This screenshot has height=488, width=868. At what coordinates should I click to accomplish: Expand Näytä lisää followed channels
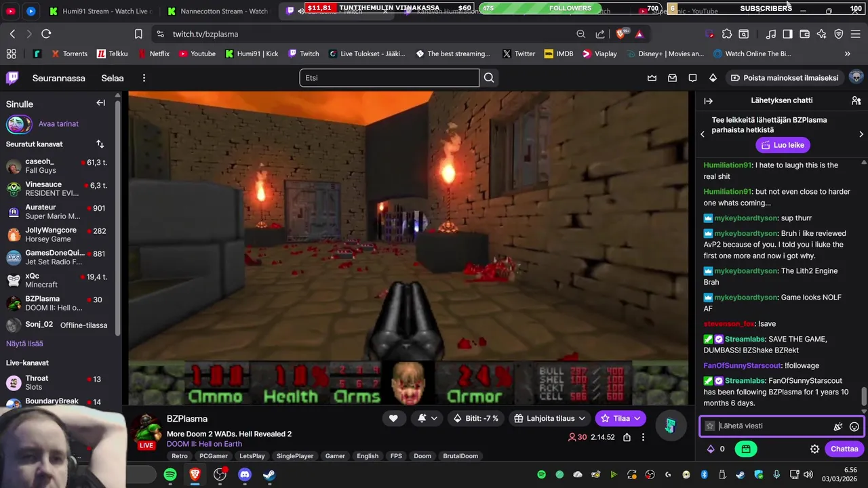point(24,344)
